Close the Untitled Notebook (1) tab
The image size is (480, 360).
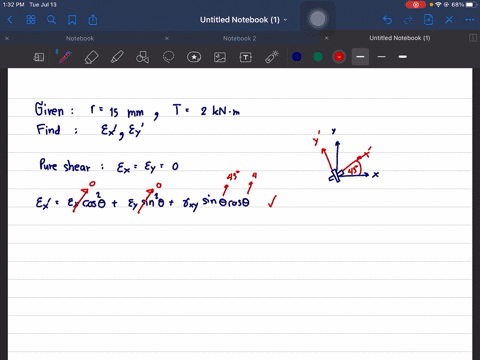coord(327,38)
